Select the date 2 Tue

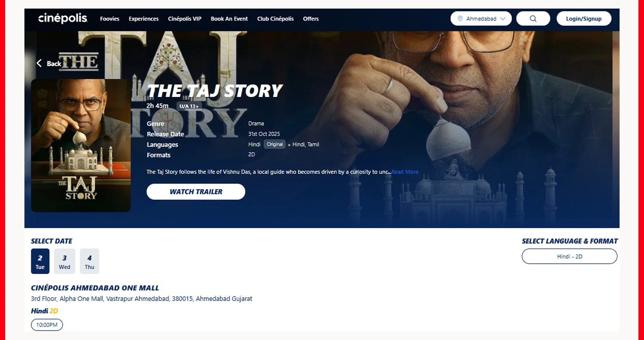tap(40, 261)
